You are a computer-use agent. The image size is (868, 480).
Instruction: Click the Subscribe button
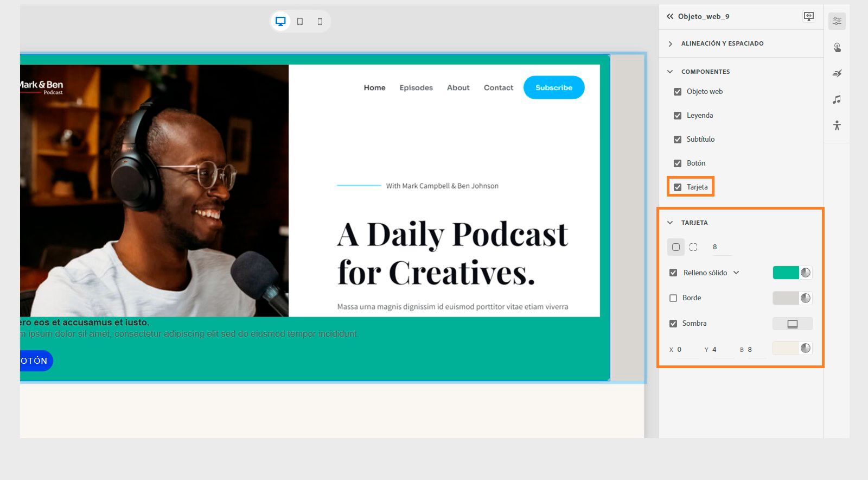coord(554,87)
